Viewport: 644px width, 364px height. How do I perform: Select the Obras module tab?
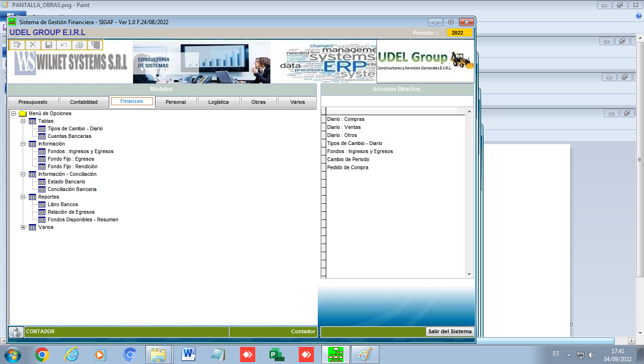[259, 102]
